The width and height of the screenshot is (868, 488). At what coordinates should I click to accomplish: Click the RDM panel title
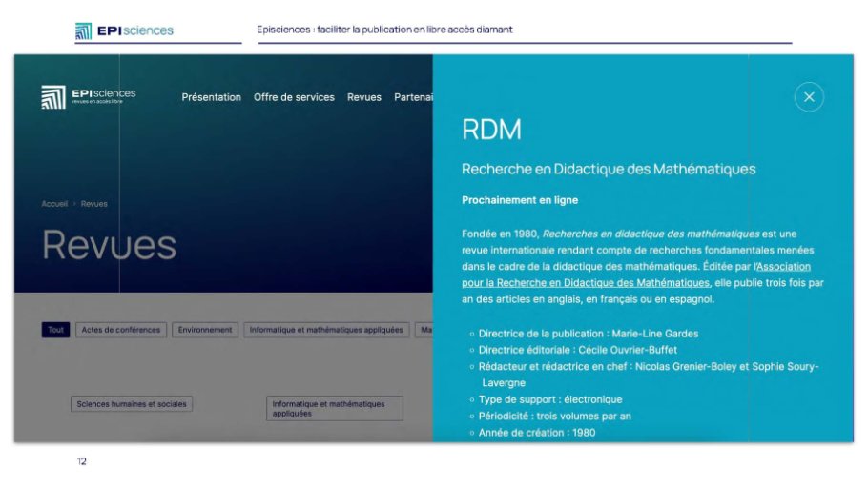[491, 130]
